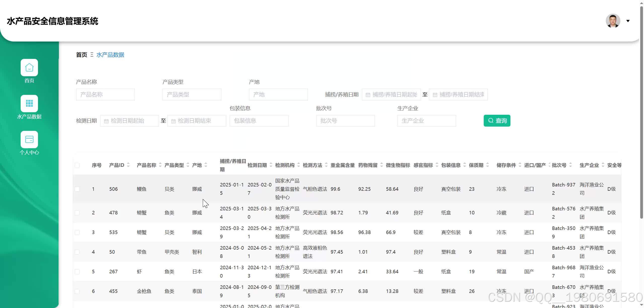644x308 pixels.
Task: Open the 水产品数据 grid icon in sidebar
Action: pos(29,103)
